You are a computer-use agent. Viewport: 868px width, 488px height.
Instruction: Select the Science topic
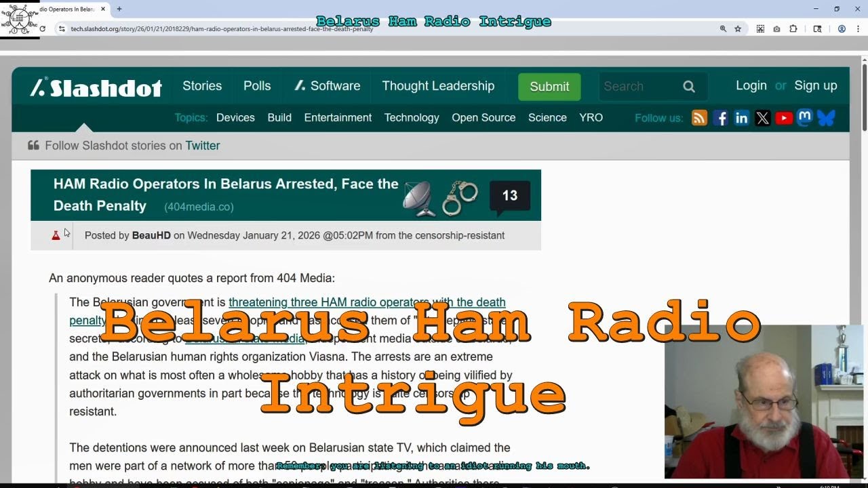click(x=547, y=117)
